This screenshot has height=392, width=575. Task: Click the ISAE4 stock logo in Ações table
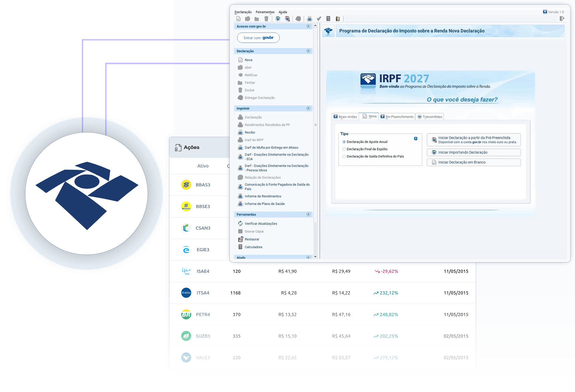tap(186, 271)
